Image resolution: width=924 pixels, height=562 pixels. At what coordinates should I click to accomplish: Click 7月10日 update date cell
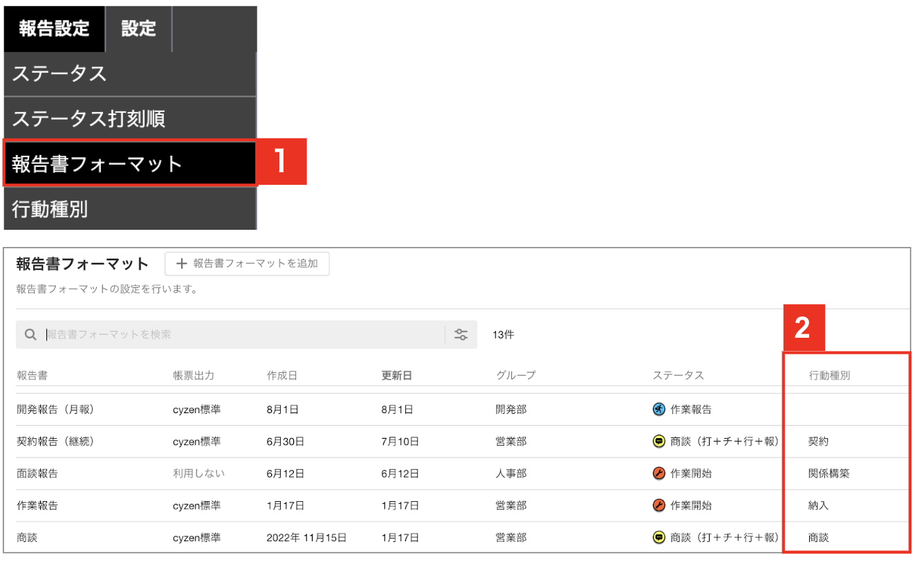(x=400, y=441)
